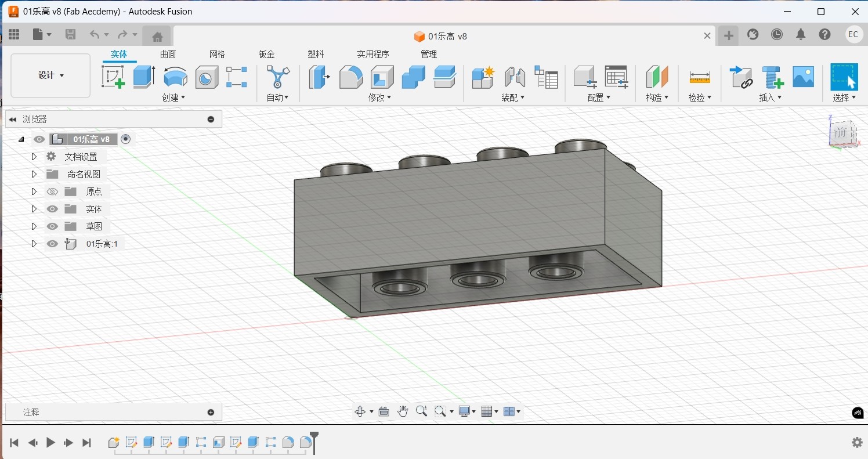Expand the 01乐高:1 component node
Viewport: 868px width, 459px height.
(x=34, y=244)
